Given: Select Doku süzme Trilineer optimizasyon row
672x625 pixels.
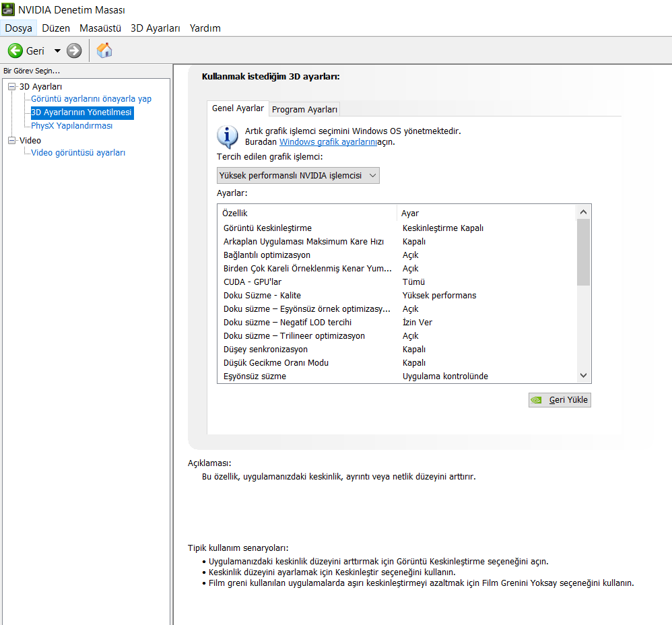Looking at the screenshot, I should [x=397, y=335].
